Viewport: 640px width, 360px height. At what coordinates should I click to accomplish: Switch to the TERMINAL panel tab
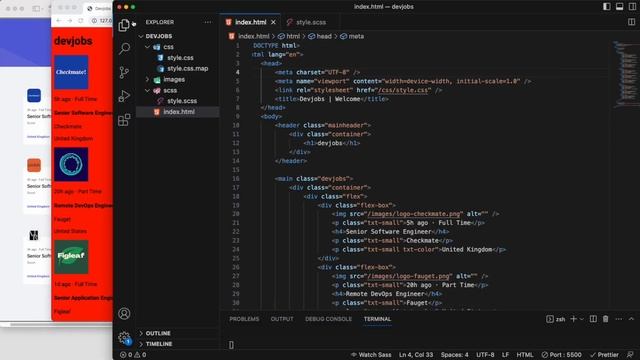pyautogui.click(x=377, y=319)
